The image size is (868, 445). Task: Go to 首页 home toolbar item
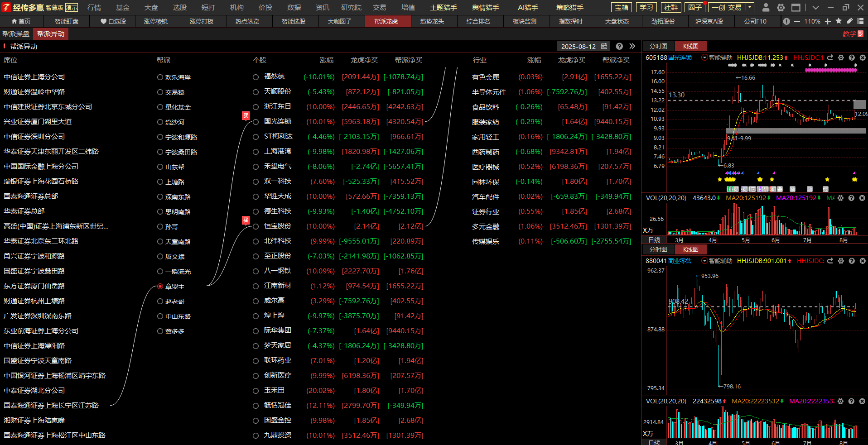click(x=21, y=21)
